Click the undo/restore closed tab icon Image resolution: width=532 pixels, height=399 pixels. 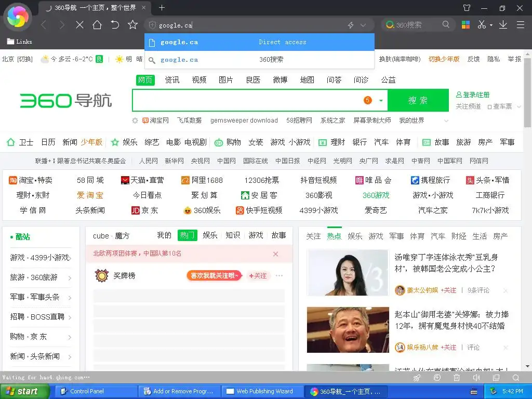pos(115,25)
